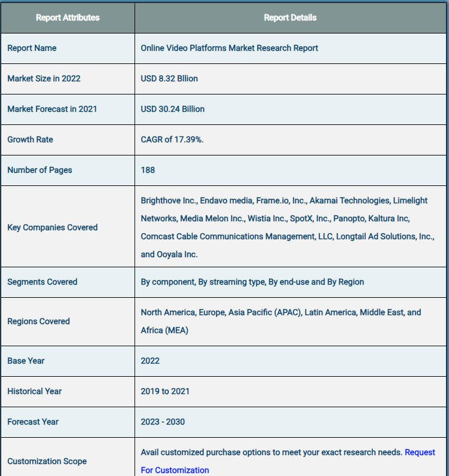Click the Brighthove Inc. companies list text
Screen dimensions: 449x476
point(288,227)
